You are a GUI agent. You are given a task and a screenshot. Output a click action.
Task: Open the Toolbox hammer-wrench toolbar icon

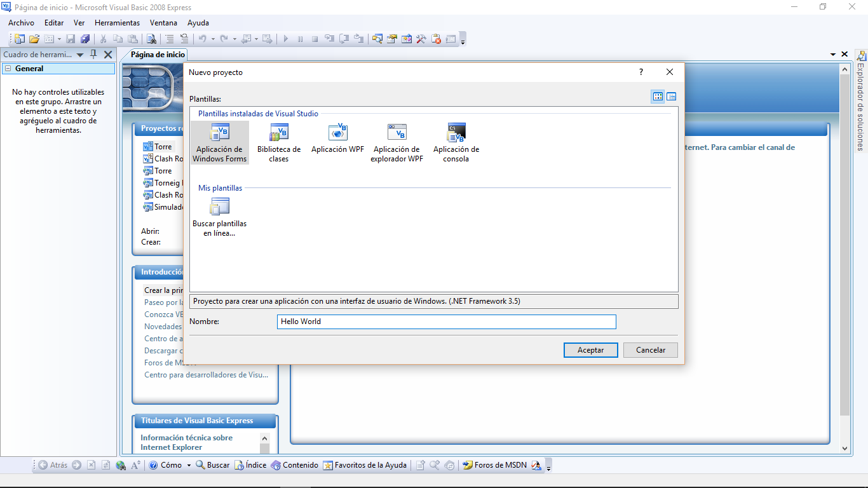[421, 39]
